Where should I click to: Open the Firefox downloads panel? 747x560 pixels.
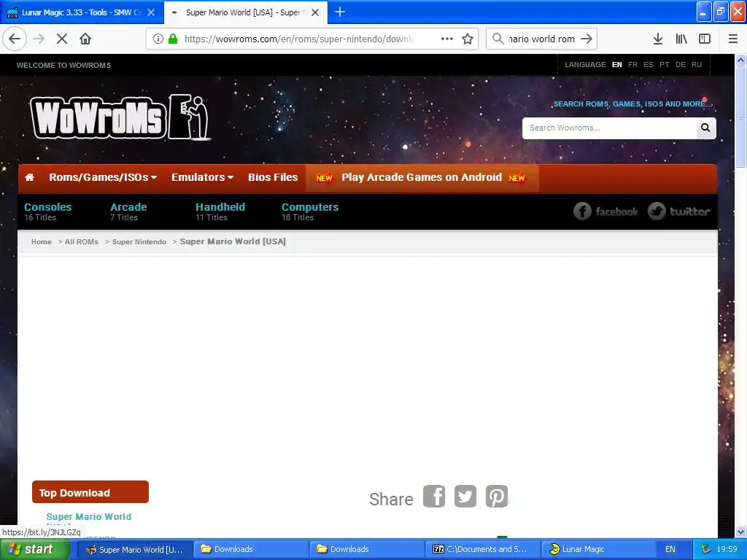pos(658,39)
